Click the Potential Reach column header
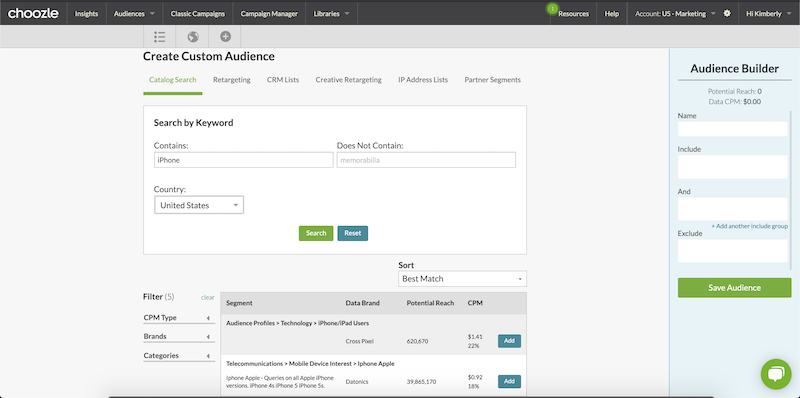 tap(430, 303)
